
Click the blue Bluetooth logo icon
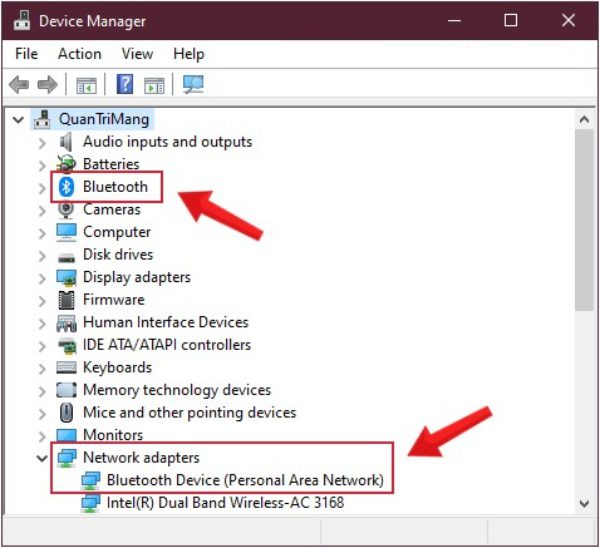[66, 187]
